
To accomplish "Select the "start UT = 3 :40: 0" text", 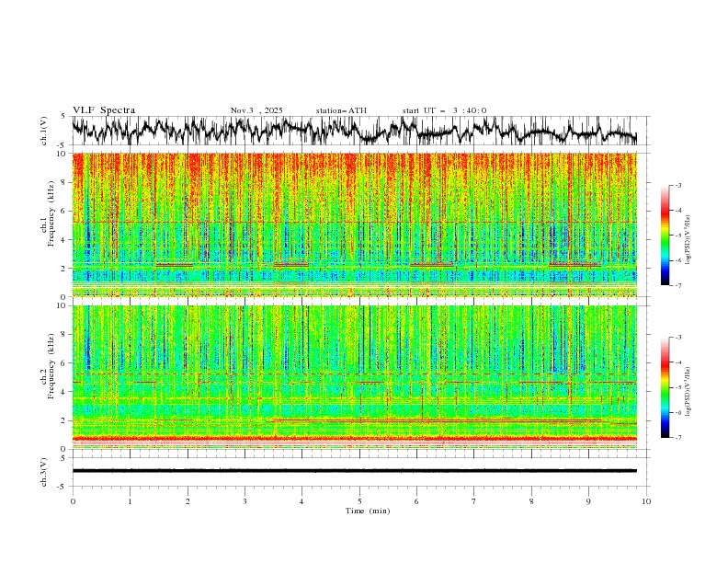I will click(444, 110).
